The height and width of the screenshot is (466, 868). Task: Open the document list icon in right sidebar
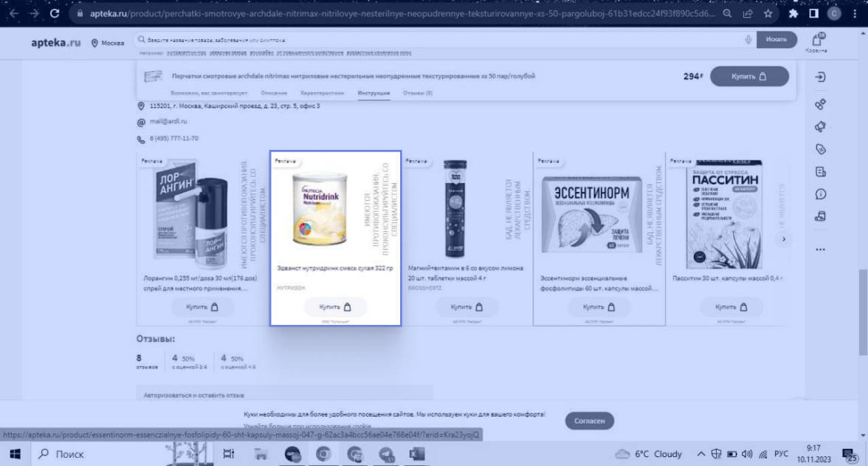[x=821, y=172]
